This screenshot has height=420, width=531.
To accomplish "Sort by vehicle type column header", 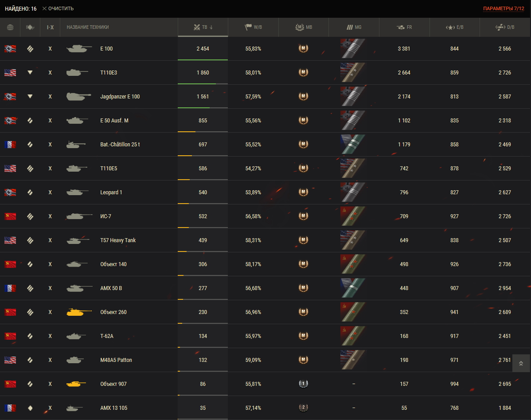I will tap(30, 27).
